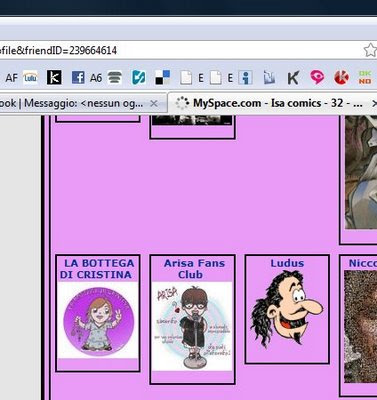Click the address bar URL field
This screenshot has width=377, height=400.
click(180, 51)
